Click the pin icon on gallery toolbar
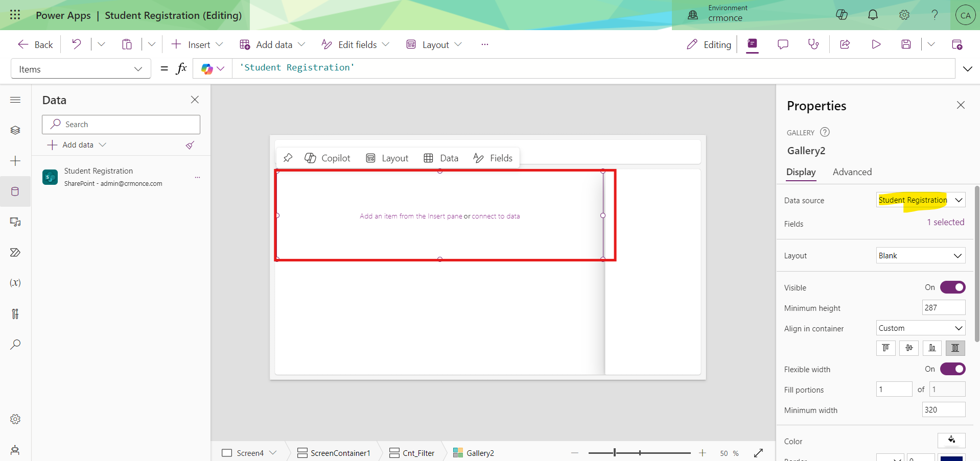980x461 pixels. [288, 158]
